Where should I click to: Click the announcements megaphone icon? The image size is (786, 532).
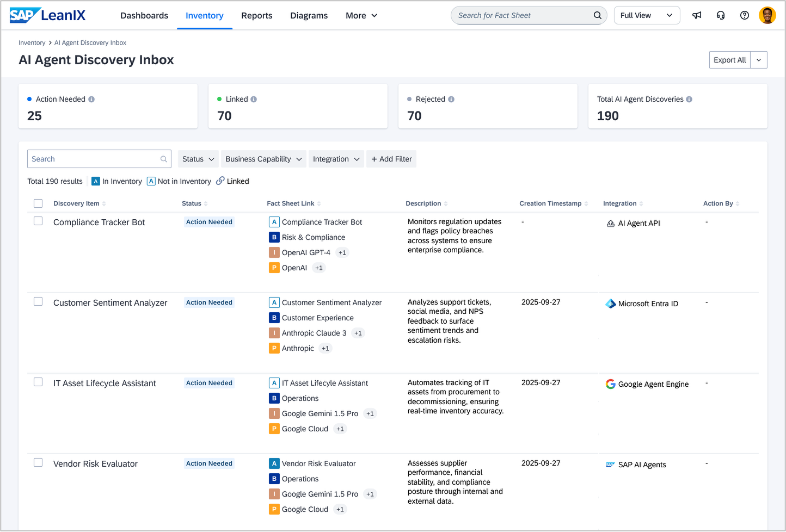point(697,15)
